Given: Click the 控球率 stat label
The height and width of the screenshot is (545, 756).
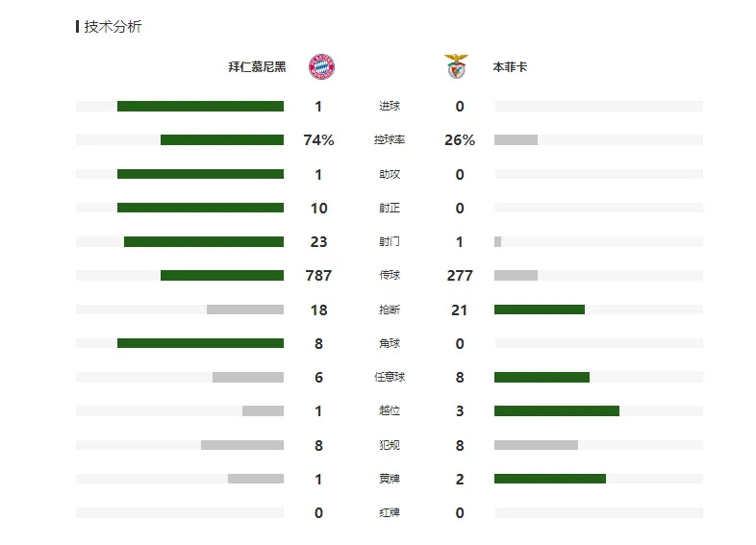Looking at the screenshot, I should pos(390,139).
